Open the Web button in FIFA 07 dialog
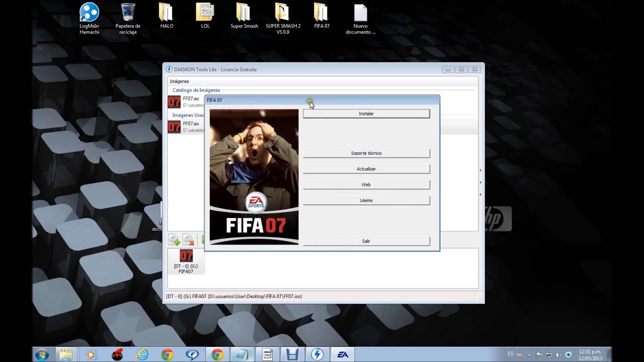644x362 pixels. click(x=366, y=185)
